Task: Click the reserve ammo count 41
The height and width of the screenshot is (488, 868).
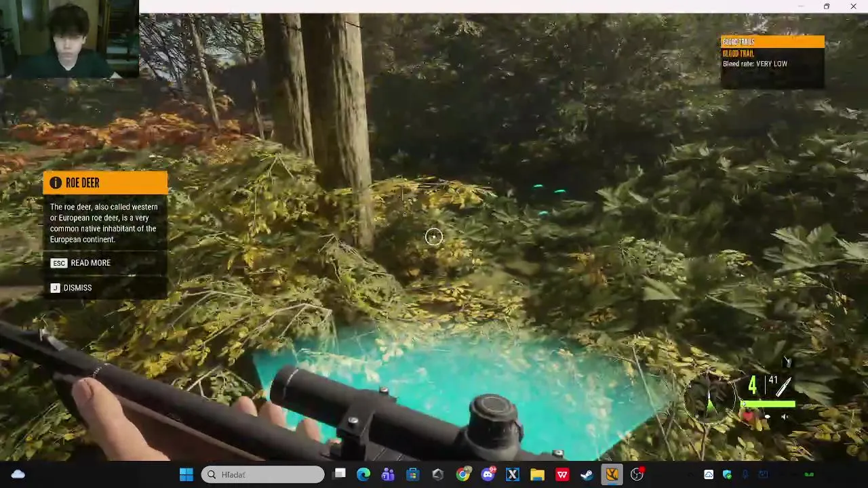Action: [773, 380]
